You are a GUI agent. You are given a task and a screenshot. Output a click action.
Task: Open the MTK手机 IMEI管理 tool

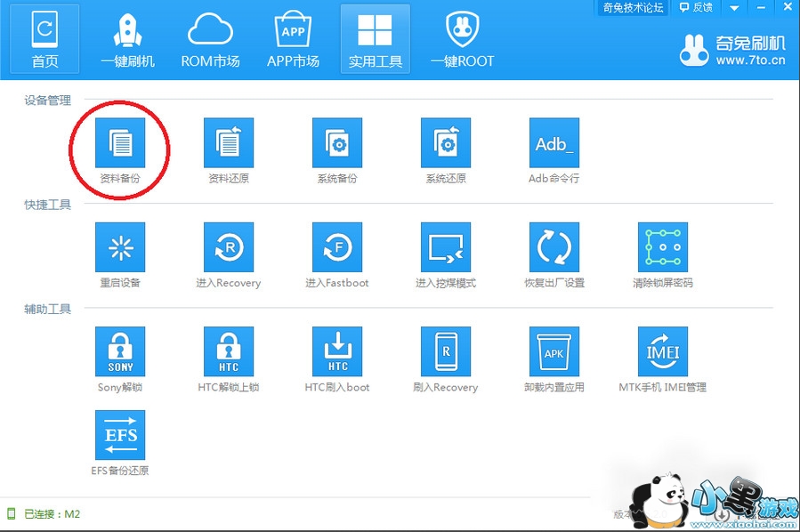(663, 351)
